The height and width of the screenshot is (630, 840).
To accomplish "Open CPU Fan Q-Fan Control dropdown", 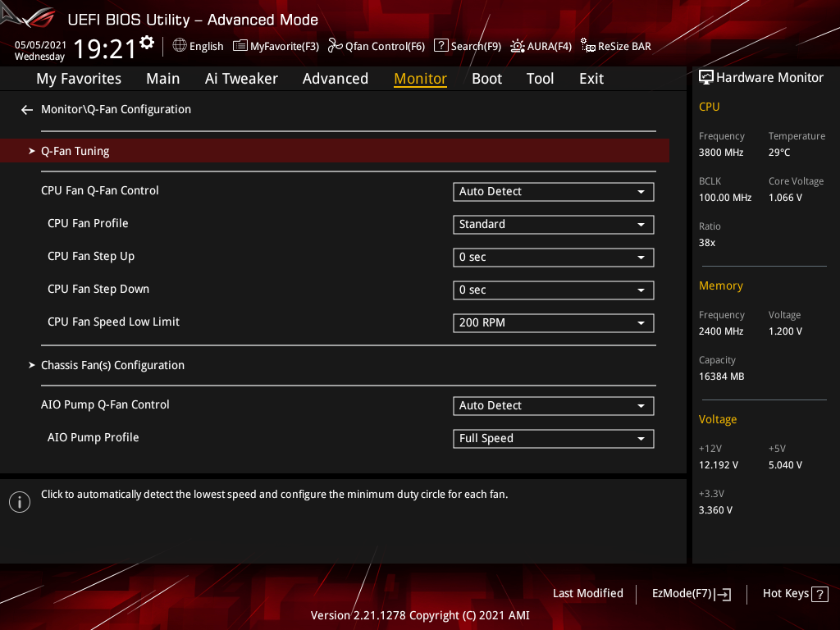I will point(554,192).
